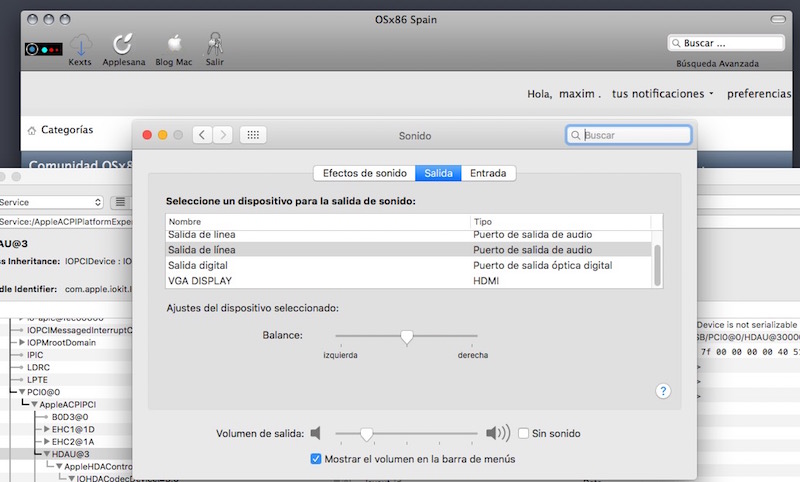This screenshot has width=800, height=482.
Task: Select the Salida digital output device
Action: coord(408,265)
